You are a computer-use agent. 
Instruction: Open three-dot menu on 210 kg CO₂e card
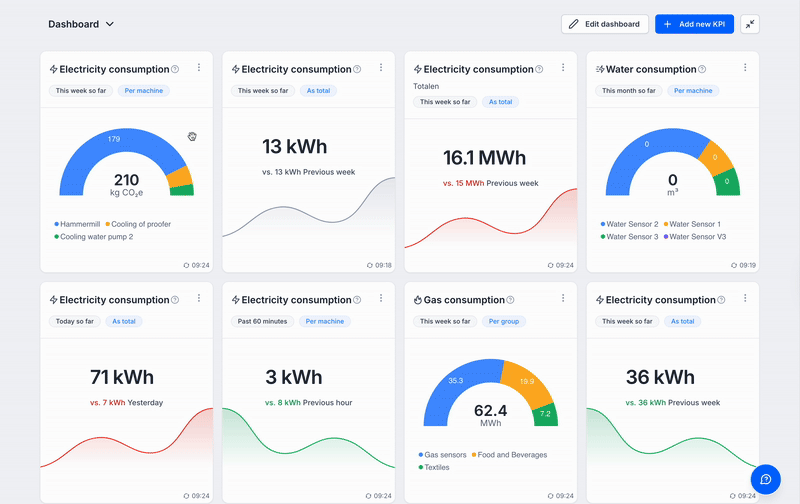[199, 67]
